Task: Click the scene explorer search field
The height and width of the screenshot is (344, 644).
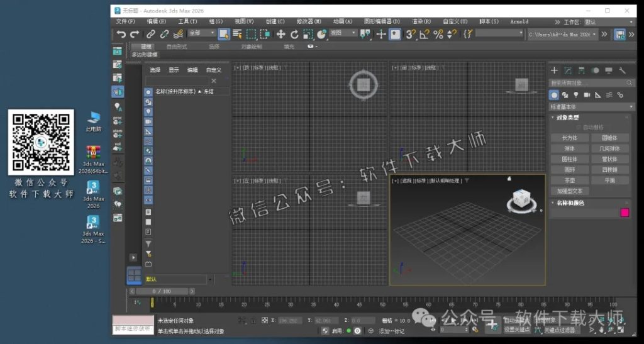Action: click(x=177, y=81)
